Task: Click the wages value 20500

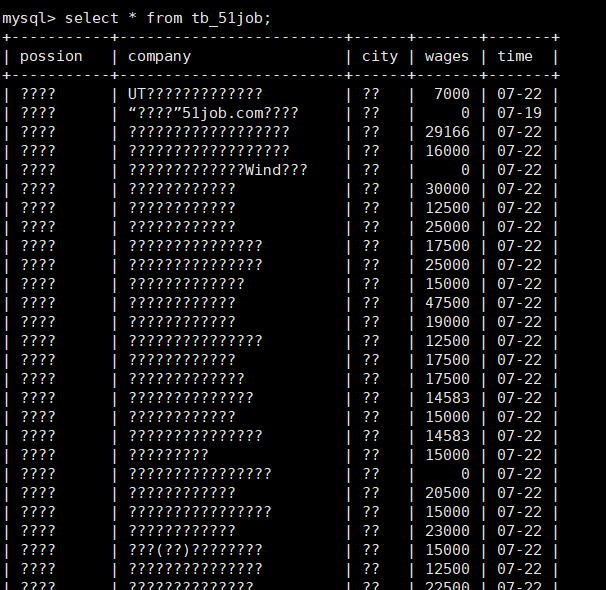Action: [447, 493]
